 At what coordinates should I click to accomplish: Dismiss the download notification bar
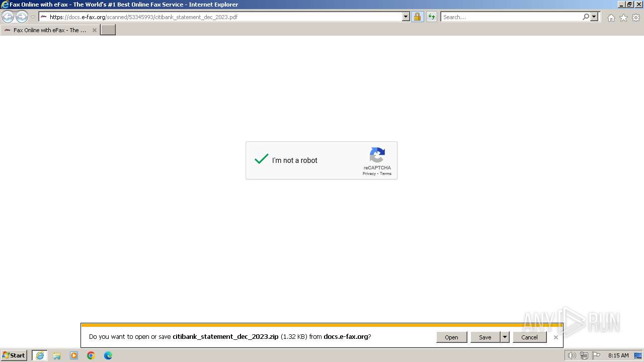(555, 337)
